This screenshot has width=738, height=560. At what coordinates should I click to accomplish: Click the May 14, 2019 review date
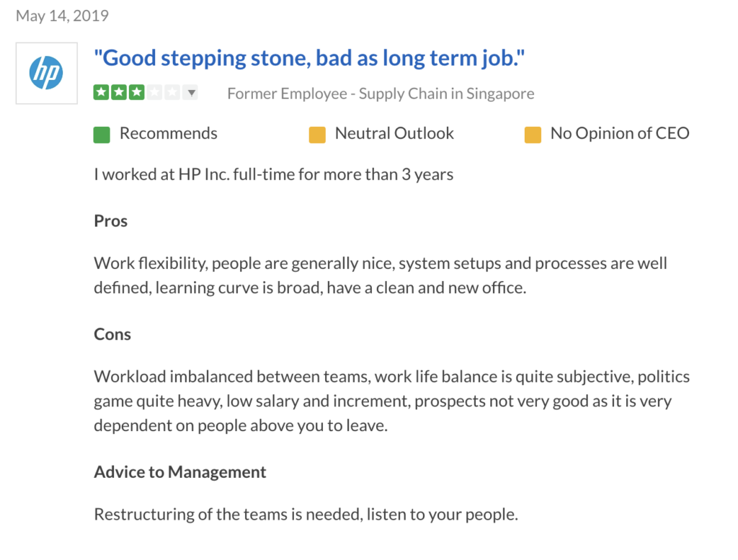(62, 15)
